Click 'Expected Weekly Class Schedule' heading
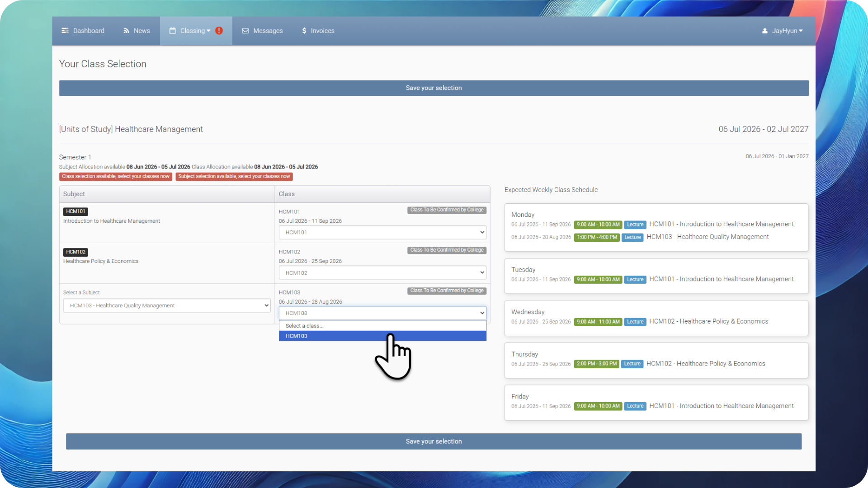Viewport: 868px width, 488px height. coord(551,190)
